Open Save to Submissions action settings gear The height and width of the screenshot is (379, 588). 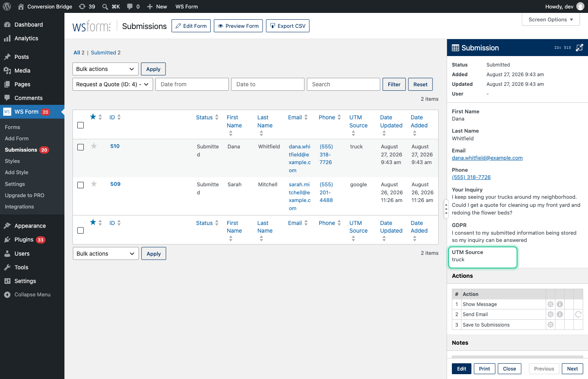[551, 325]
